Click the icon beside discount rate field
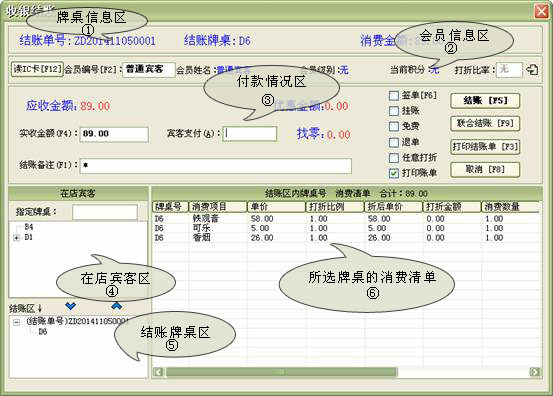 [532, 69]
